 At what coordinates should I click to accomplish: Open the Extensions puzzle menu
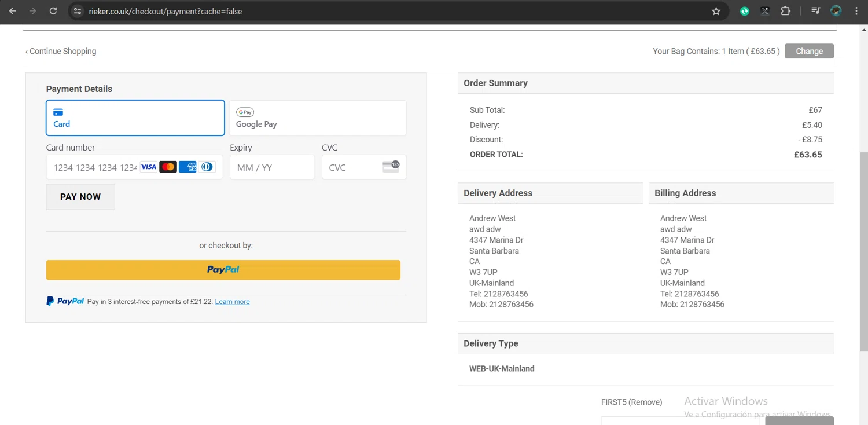tap(785, 11)
